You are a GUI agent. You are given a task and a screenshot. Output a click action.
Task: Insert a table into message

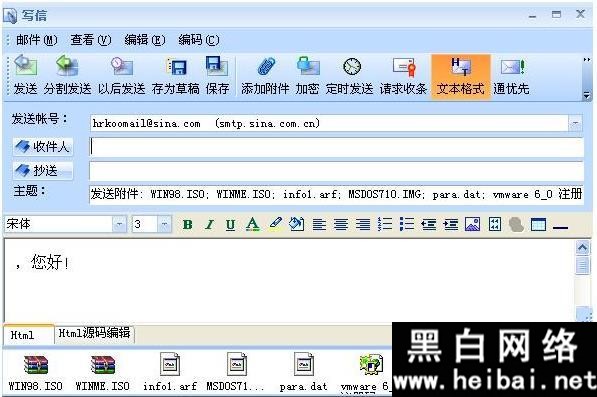point(538,225)
